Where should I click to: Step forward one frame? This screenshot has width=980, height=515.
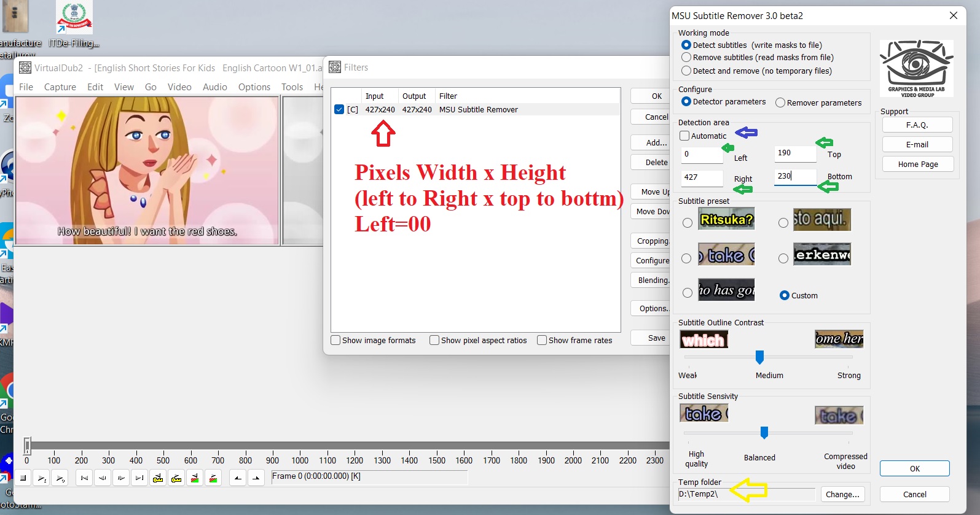(x=121, y=478)
